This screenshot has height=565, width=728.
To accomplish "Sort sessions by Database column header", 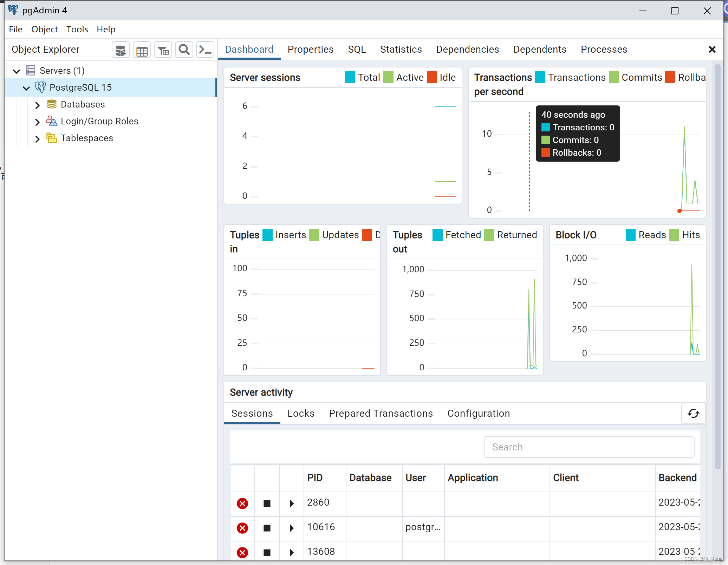I will 370,478.
